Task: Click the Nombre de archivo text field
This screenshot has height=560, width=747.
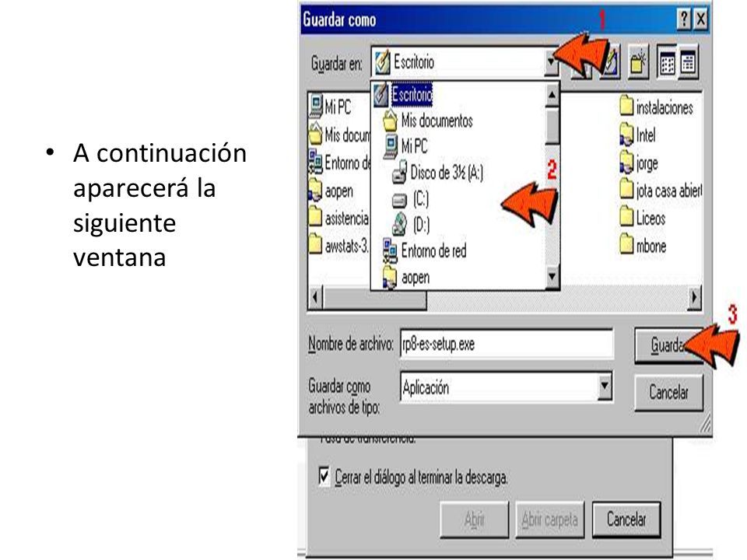Action: 507,344
